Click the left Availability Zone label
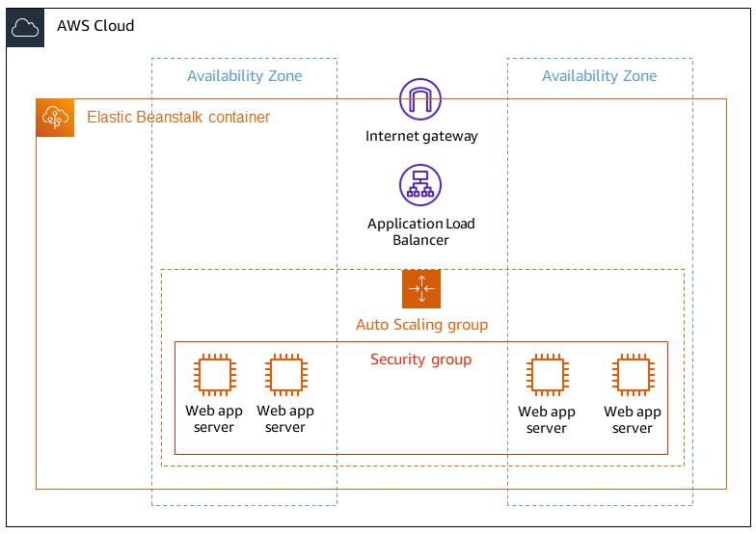 coord(245,76)
